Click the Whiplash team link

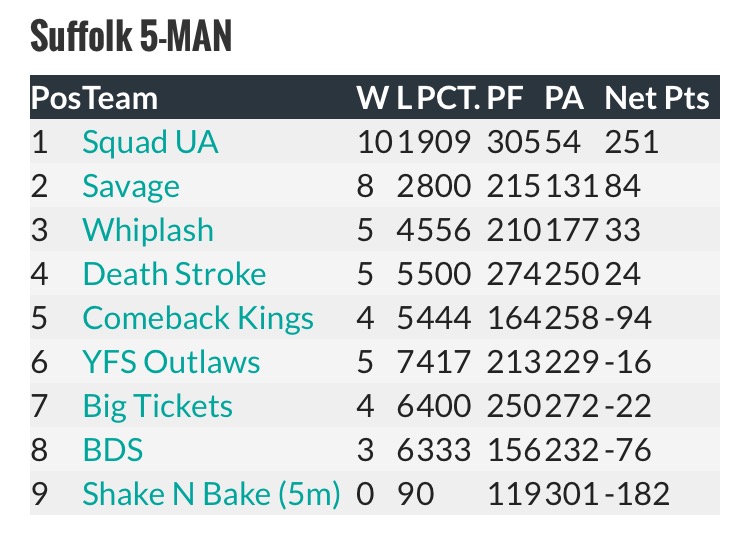coord(148,230)
